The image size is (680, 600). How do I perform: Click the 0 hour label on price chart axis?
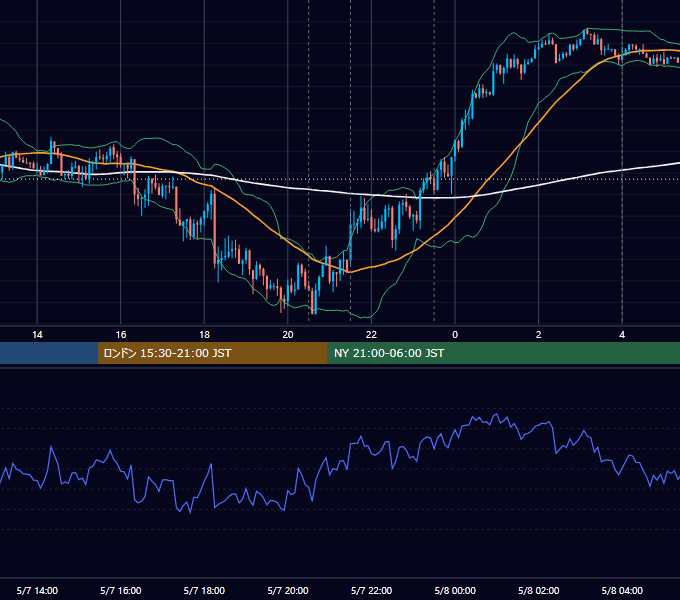pos(455,335)
